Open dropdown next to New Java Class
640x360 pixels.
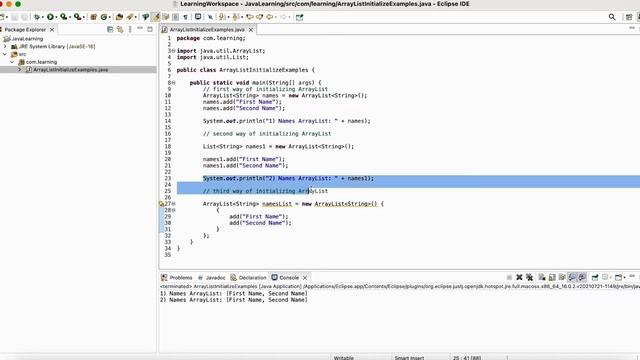[110, 17]
